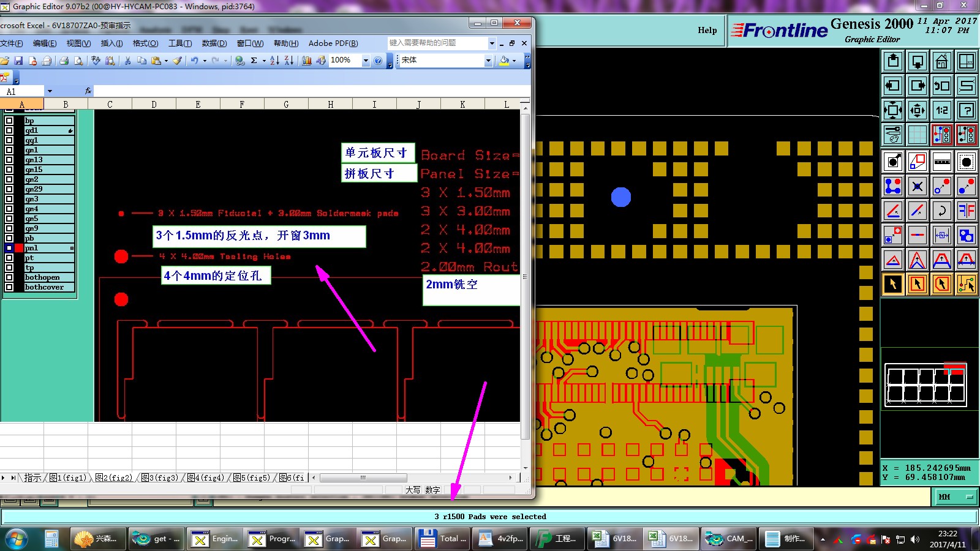Screen dimensions: 980x551
Task: Click the pan down icon in Genesis toolbar
Action: [x=918, y=61]
